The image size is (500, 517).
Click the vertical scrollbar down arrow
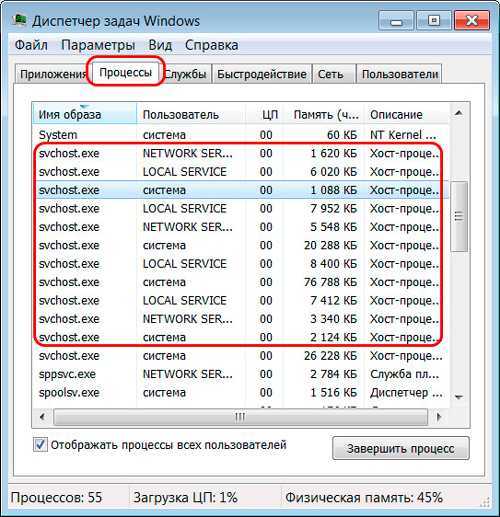click(x=459, y=397)
